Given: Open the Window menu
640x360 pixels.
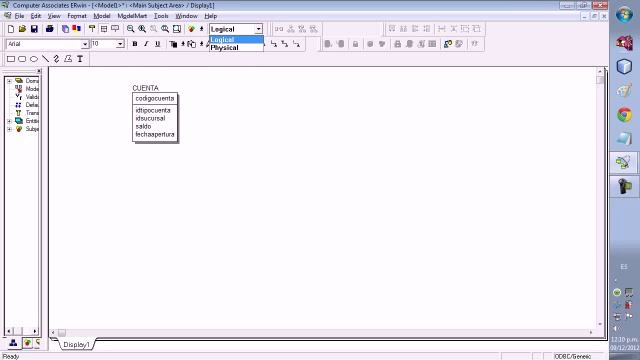Looking at the screenshot, I should pyautogui.click(x=186, y=16).
